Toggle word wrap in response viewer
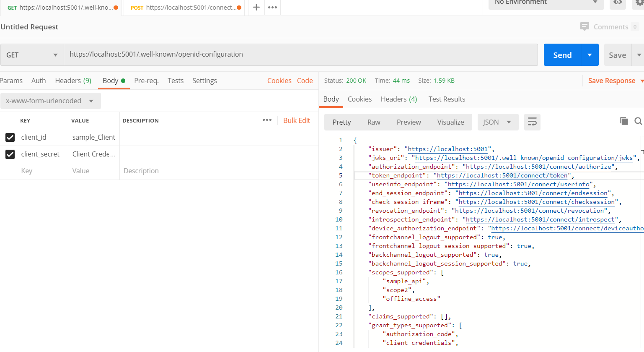Viewport: 644px width, 352px height. coord(532,122)
